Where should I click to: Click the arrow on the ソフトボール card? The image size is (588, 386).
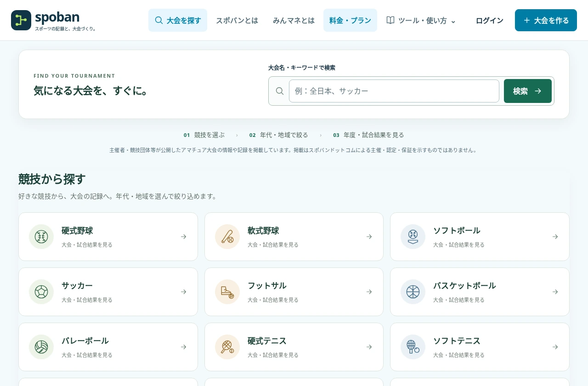(x=555, y=237)
